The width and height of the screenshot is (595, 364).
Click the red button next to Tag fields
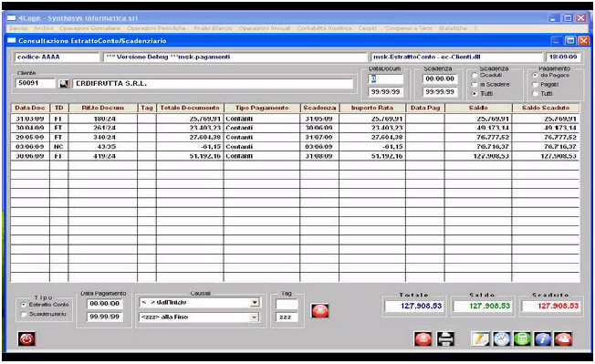click(320, 310)
